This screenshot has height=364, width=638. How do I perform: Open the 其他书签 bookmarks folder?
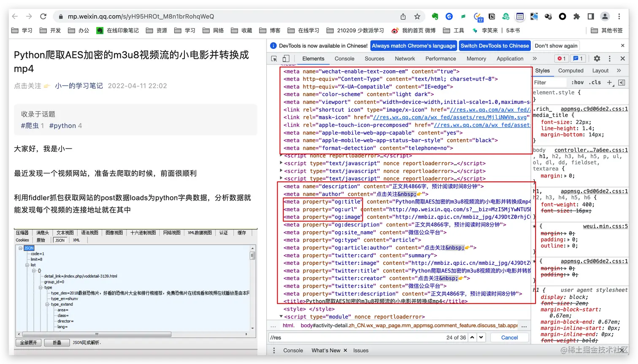607,30
